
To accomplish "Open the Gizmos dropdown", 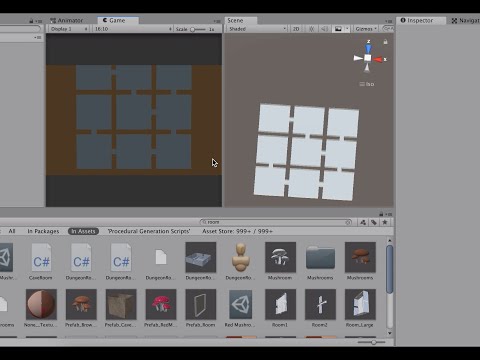I will (x=366, y=29).
